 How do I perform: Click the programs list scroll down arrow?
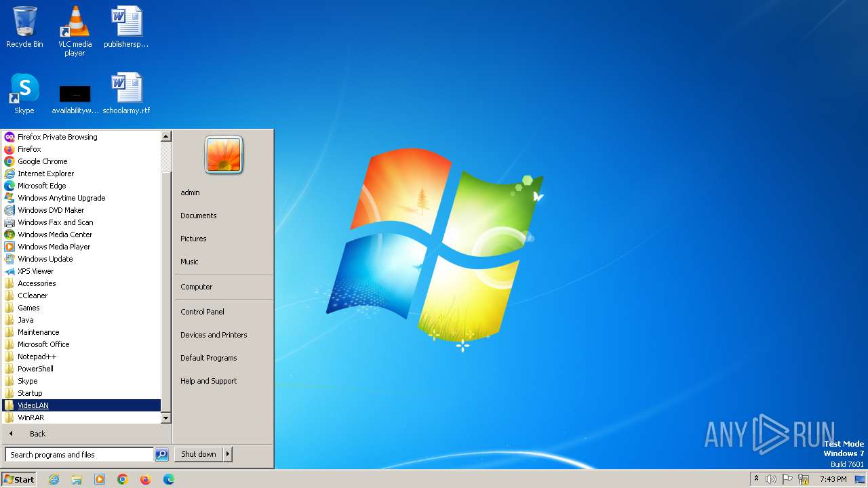(165, 418)
